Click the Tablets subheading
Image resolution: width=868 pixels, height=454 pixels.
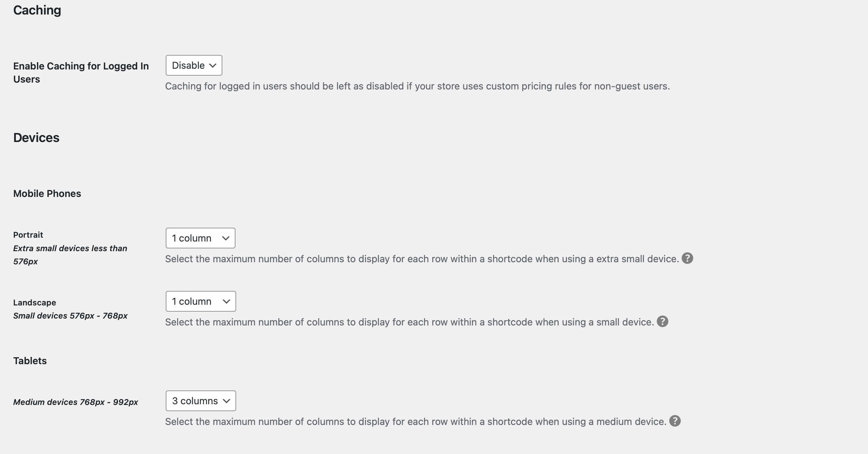[30, 361]
